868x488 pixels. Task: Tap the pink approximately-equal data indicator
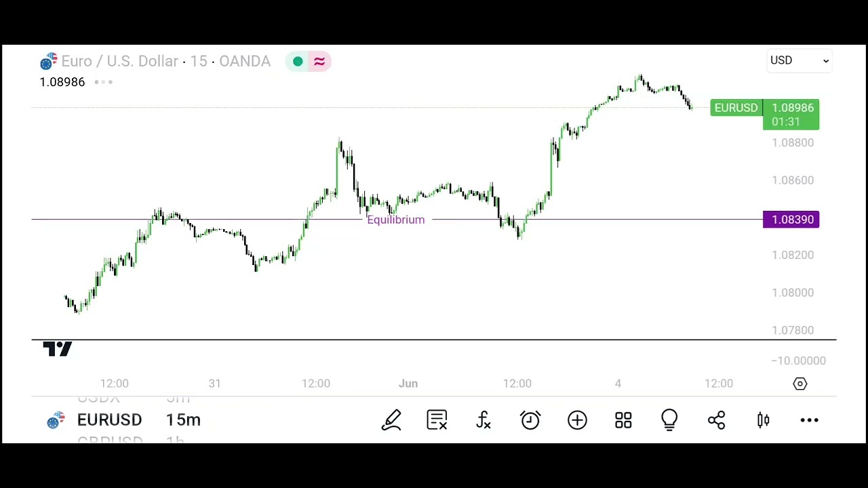pos(319,62)
